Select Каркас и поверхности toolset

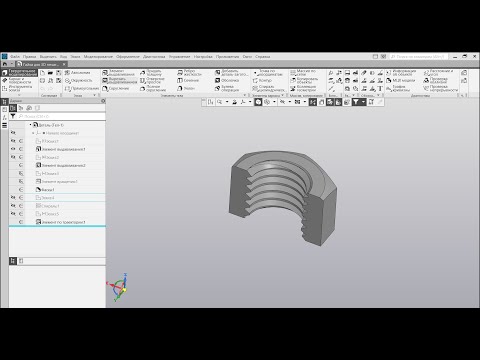(17, 81)
